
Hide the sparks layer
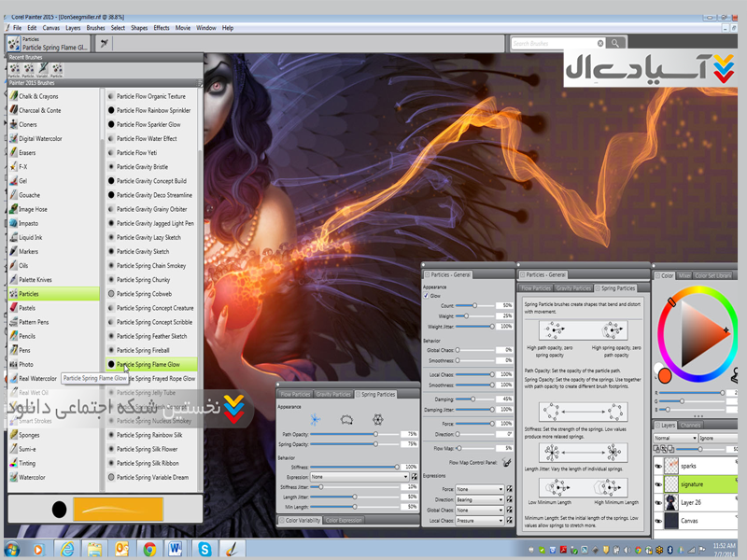click(x=658, y=466)
